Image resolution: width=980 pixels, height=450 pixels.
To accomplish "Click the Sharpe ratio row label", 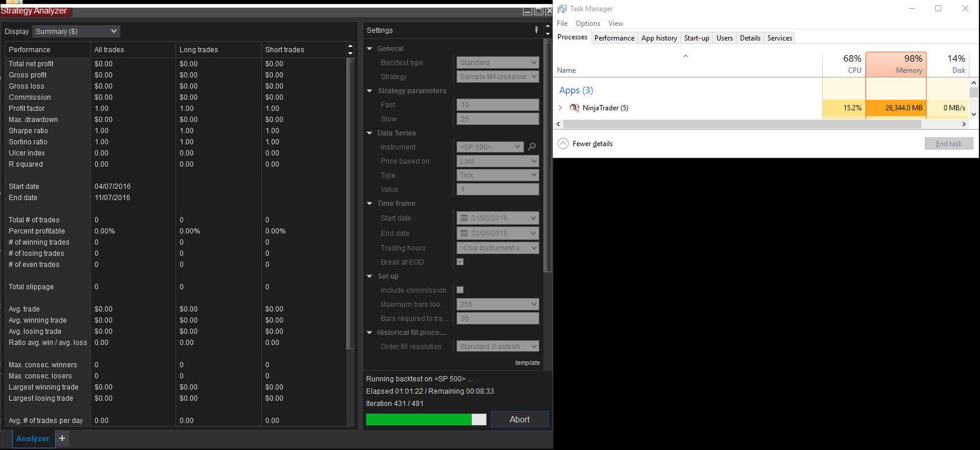I will 28,131.
